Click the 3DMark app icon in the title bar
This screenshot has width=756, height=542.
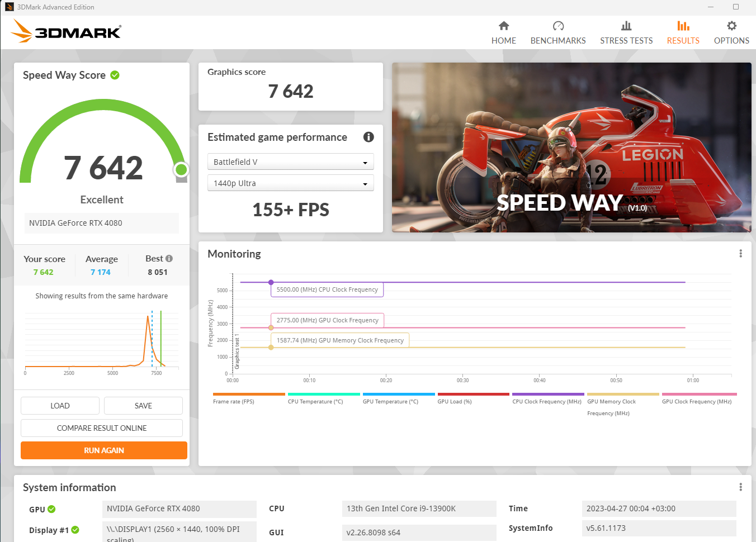click(9, 7)
